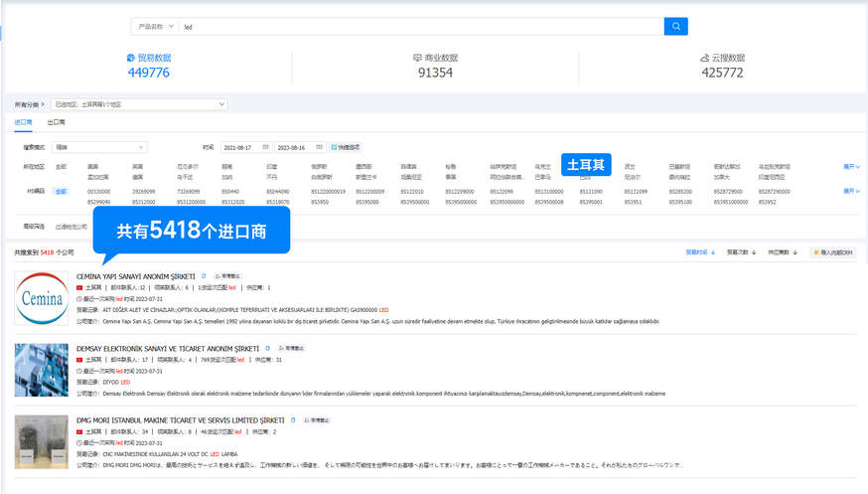Open end date field 2023-08-16
Image resolution: width=868 pixels, height=494 pixels.
pos(299,147)
